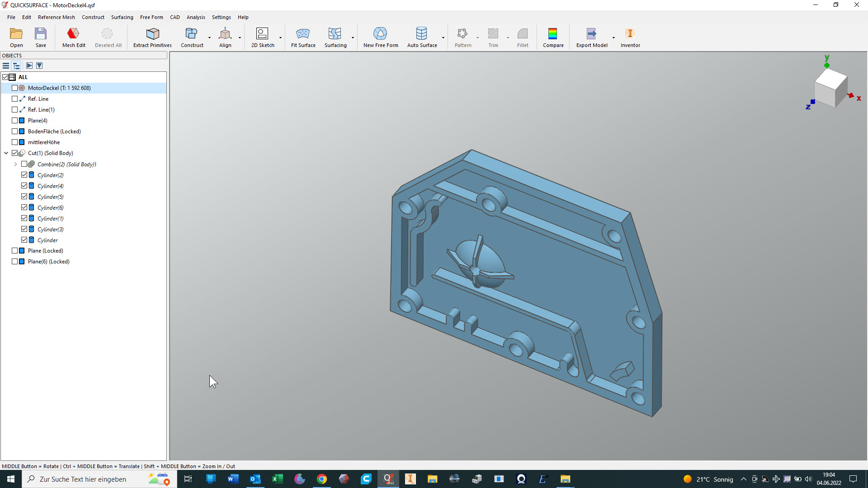The height and width of the screenshot is (488, 868).
Task: Open the Free Form menu
Action: (151, 17)
